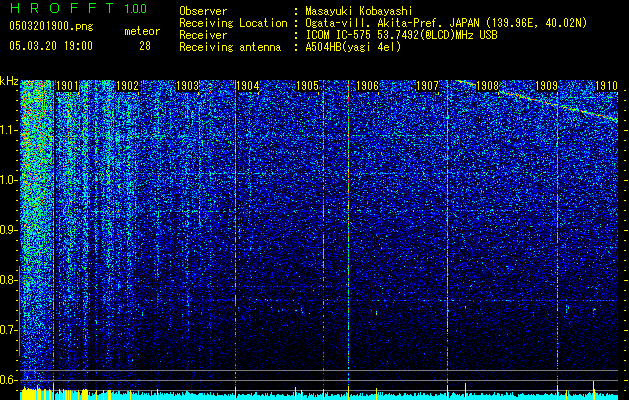The width and height of the screenshot is (629, 400).
Task: Click the 1903 time marker
Action: (x=187, y=86)
